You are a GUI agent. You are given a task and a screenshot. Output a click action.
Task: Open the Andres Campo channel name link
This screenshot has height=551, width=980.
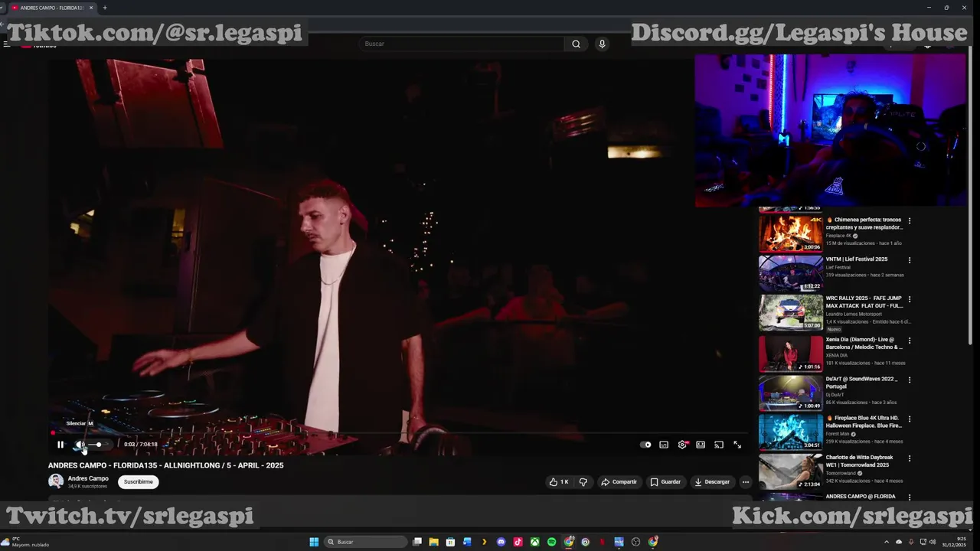point(88,478)
